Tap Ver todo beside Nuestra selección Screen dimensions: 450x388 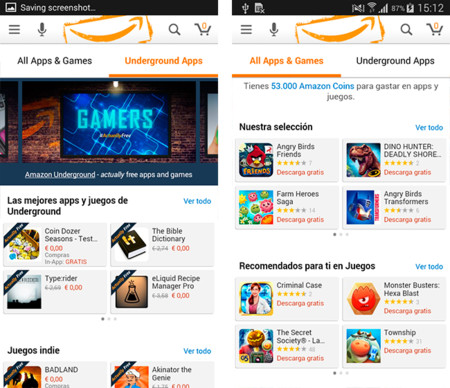pyautogui.click(x=429, y=128)
